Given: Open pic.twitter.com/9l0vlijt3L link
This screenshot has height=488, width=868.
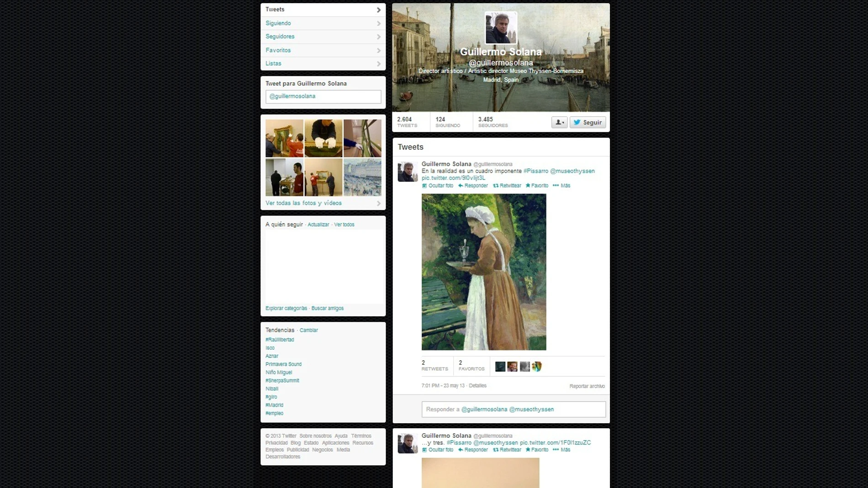Looking at the screenshot, I should point(453,178).
